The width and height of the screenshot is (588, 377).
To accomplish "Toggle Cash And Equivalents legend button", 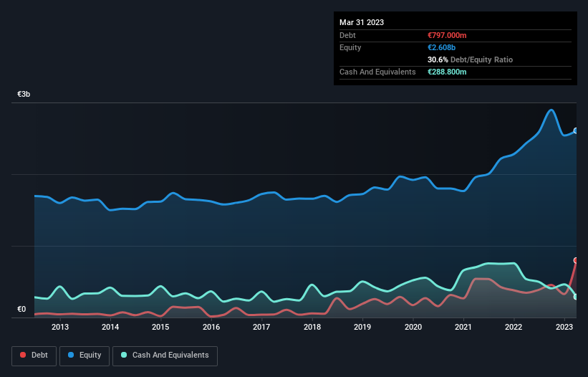I will (x=165, y=355).
